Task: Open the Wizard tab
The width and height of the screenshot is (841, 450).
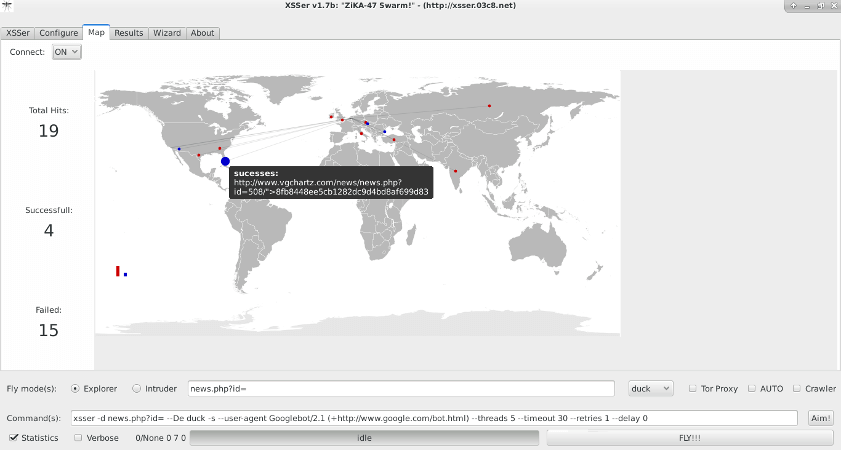Action: coord(167,33)
